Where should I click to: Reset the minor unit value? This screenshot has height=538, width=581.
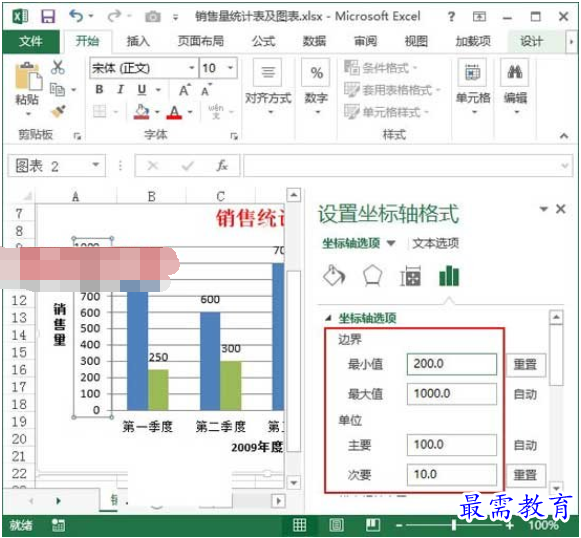click(x=525, y=475)
